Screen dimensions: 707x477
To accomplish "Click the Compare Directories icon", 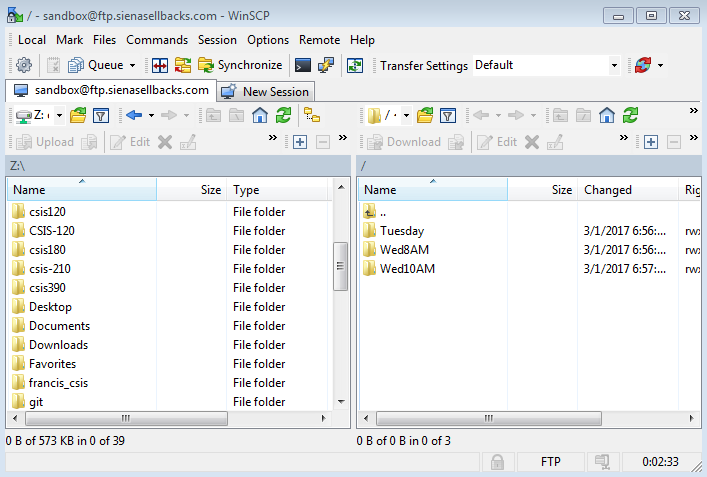I will [159, 65].
